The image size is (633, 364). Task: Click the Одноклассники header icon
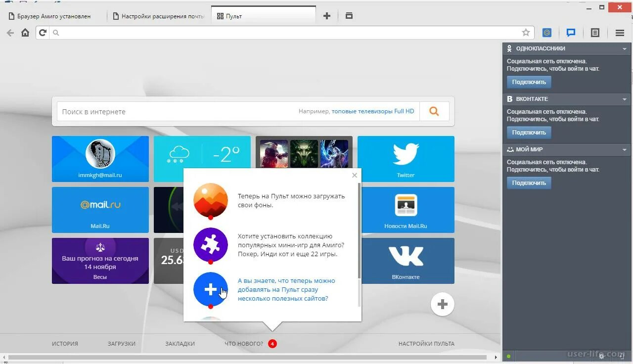pyautogui.click(x=510, y=48)
